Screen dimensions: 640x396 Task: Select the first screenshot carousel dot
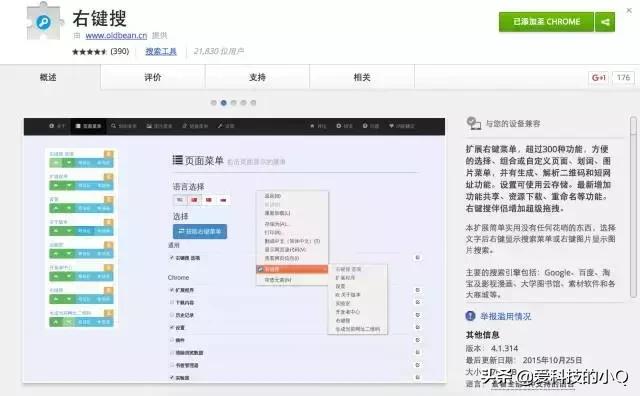pos(213,102)
